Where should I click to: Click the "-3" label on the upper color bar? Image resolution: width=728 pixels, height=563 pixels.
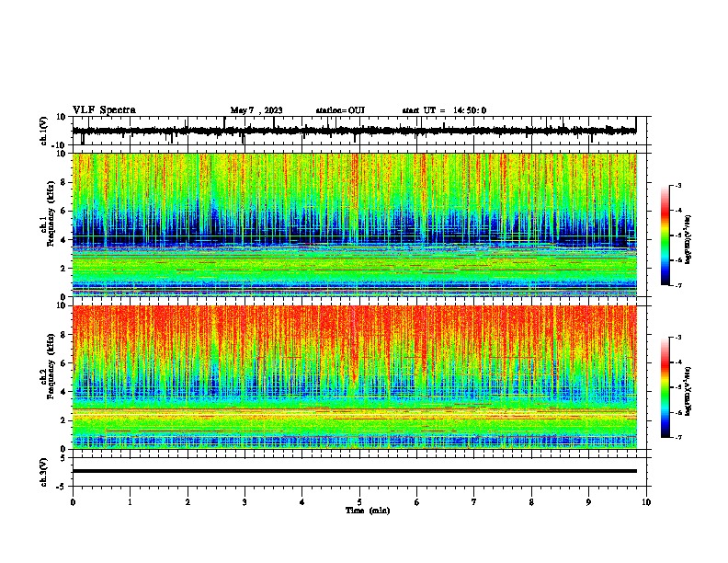tap(678, 185)
